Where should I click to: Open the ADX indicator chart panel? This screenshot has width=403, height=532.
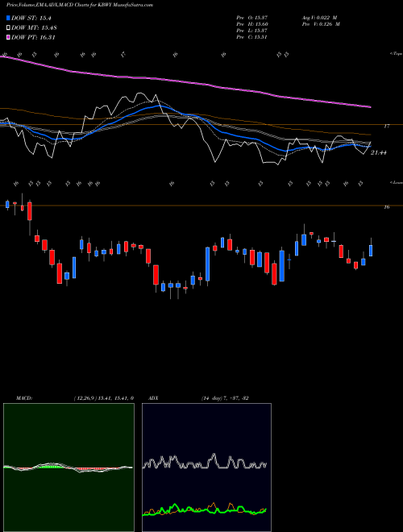(206, 468)
